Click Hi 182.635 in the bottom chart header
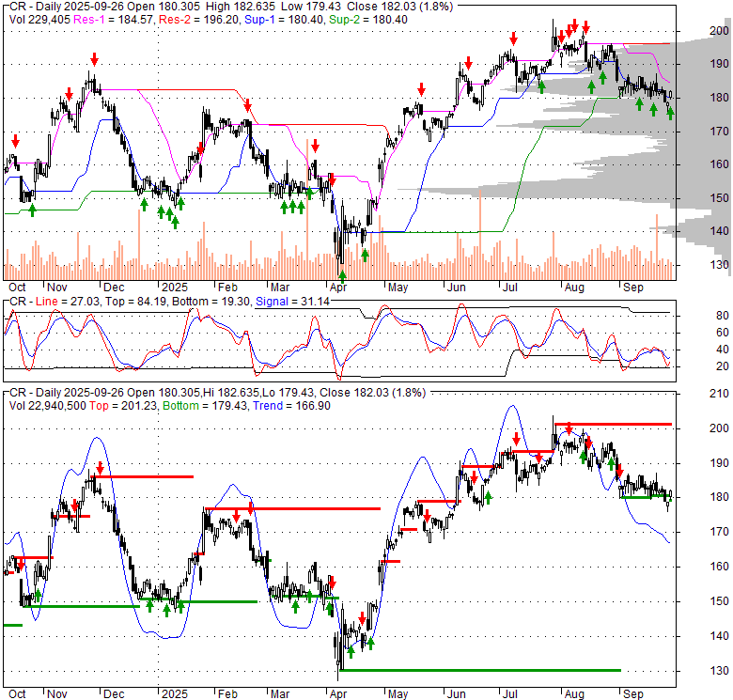Viewport: 733px width, 700px height. pyautogui.click(x=231, y=393)
